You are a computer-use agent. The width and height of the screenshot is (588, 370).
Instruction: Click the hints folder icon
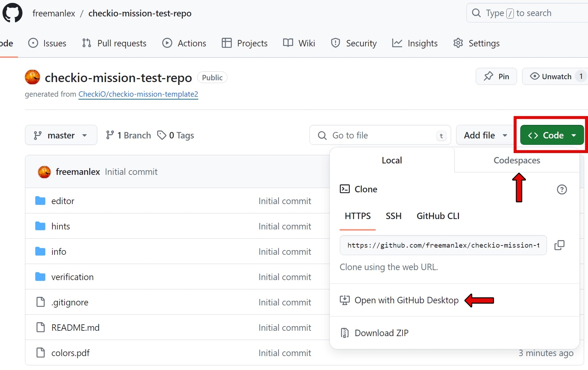coord(40,226)
